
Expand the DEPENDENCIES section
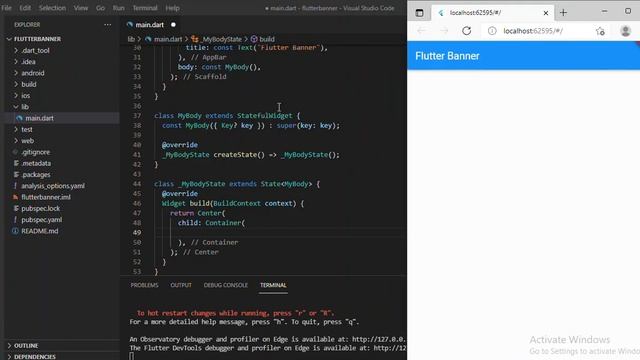coord(35,356)
